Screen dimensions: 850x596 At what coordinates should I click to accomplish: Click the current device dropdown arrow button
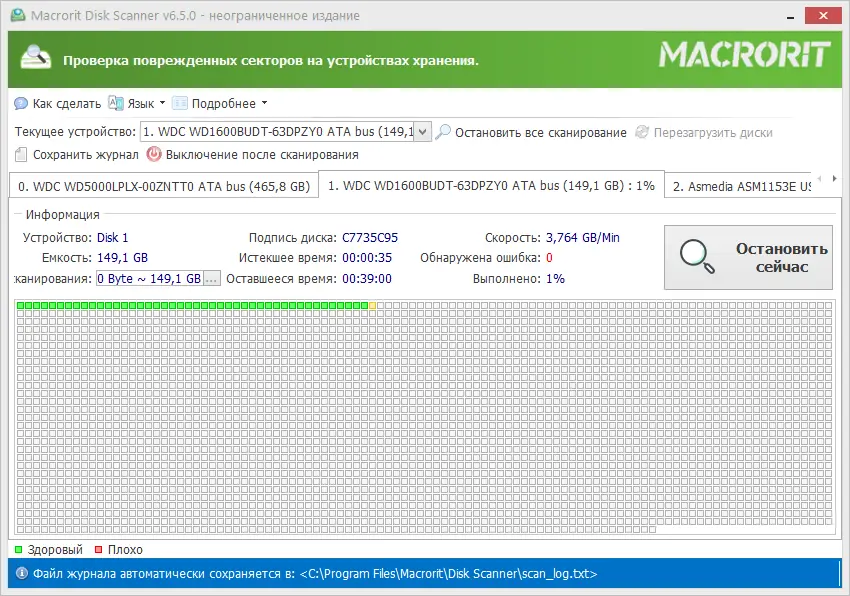point(422,132)
